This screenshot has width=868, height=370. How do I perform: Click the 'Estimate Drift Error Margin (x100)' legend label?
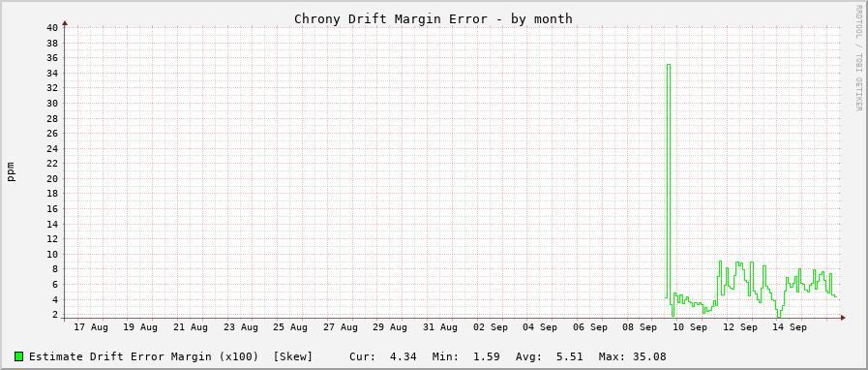(x=144, y=356)
